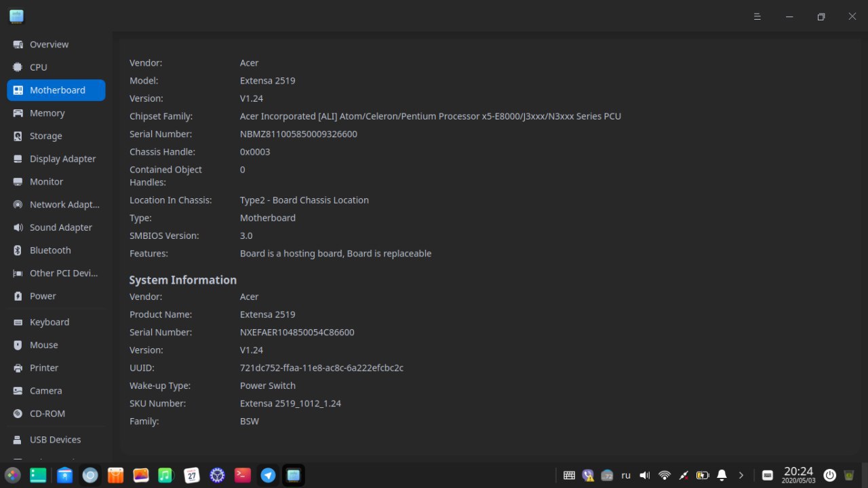The width and height of the screenshot is (868, 488).
Task: Open the Viber tray icon
Action: [x=588, y=475]
